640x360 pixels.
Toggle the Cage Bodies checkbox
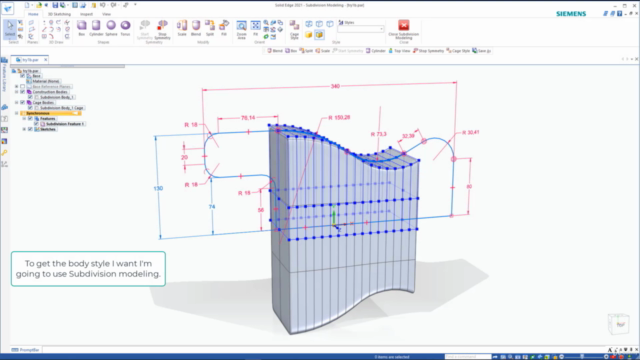tap(22, 102)
